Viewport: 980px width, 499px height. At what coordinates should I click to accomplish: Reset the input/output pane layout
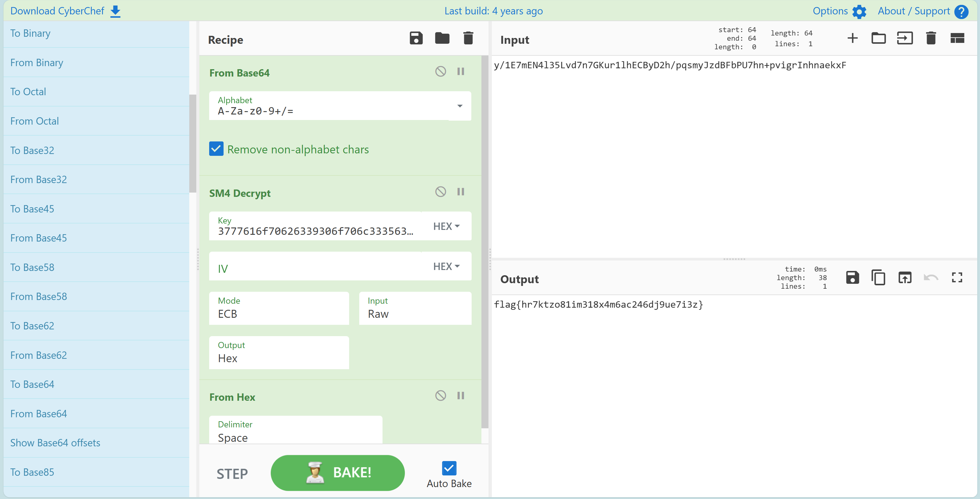pyautogui.click(x=957, y=38)
